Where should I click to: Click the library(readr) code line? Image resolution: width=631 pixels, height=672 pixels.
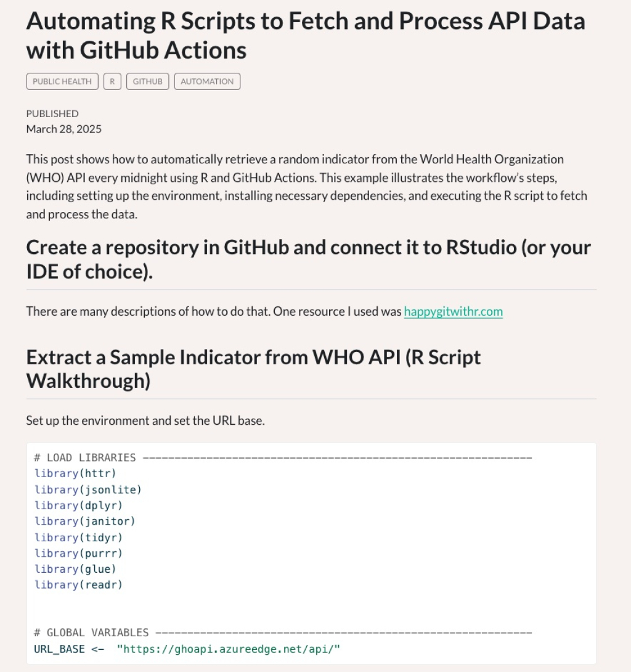pos(78,584)
